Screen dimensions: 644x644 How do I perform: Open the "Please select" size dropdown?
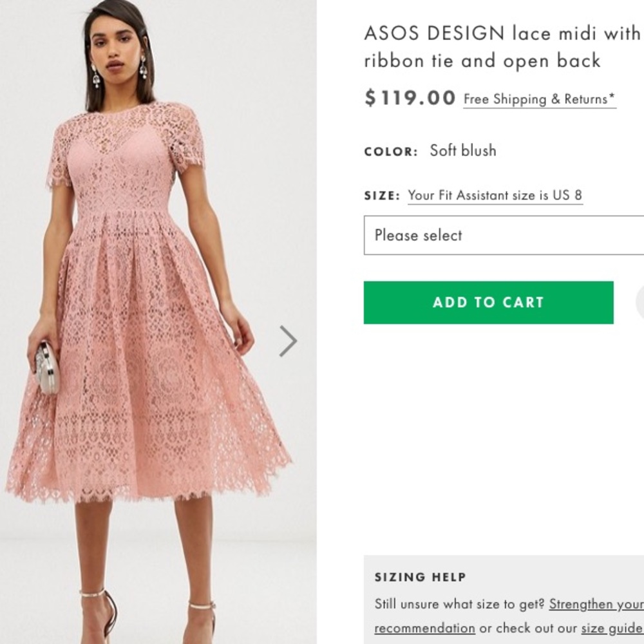point(502,236)
